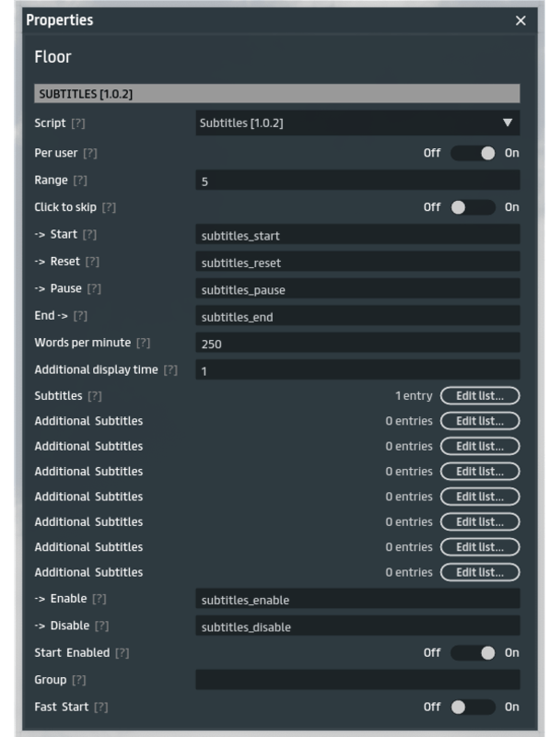Toggle the Fast Start switch

[473, 708]
